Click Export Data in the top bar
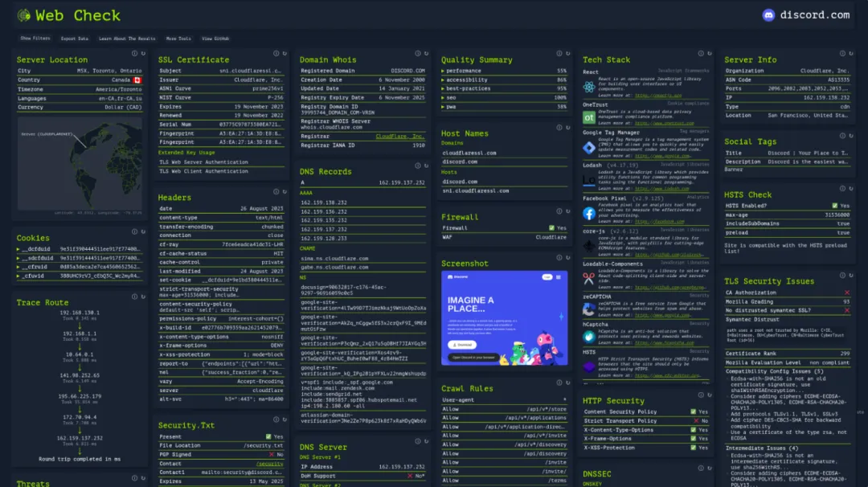The image size is (868, 487). click(x=75, y=39)
